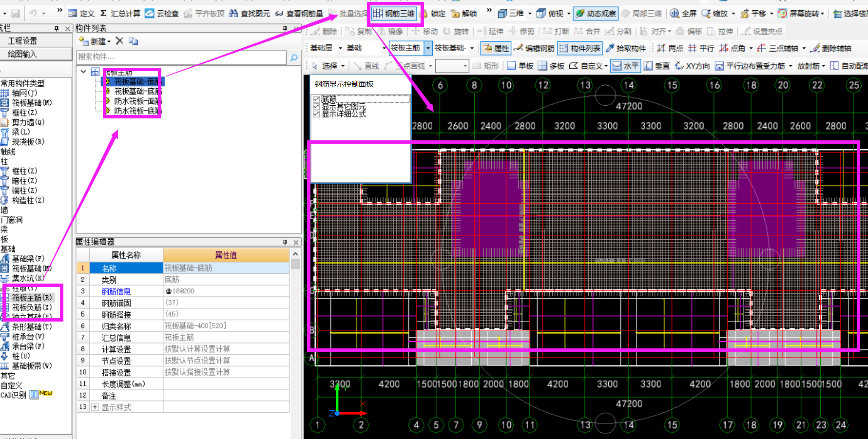Viewport: 868px width, 439px height.
Task: Toggle the 属性 properties panel button
Action: (496, 48)
